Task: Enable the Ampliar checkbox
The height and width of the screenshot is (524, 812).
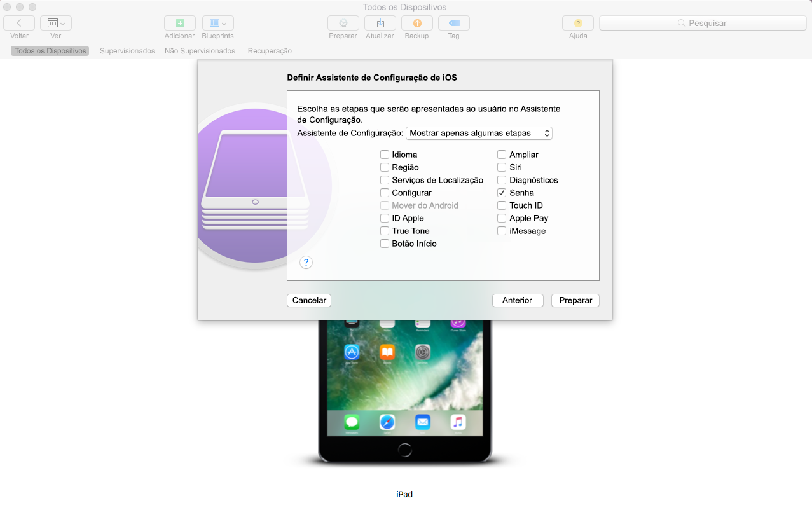Action: [x=502, y=155]
